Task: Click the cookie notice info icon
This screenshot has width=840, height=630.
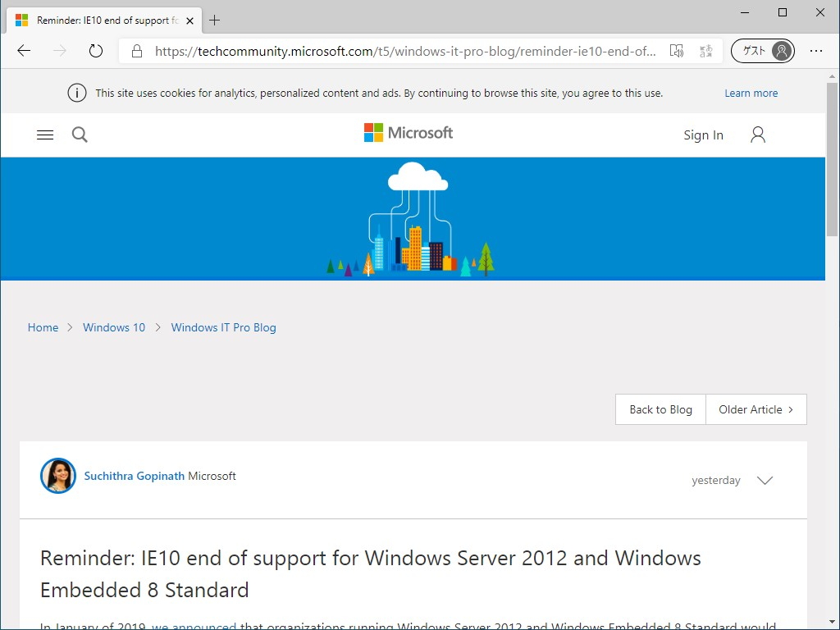Action: (x=76, y=92)
